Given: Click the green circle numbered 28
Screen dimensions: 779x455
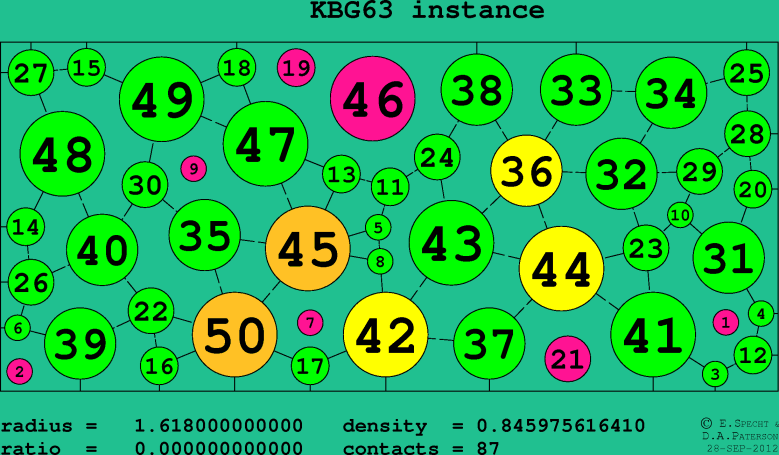Looking at the screenshot, I should [x=748, y=134].
